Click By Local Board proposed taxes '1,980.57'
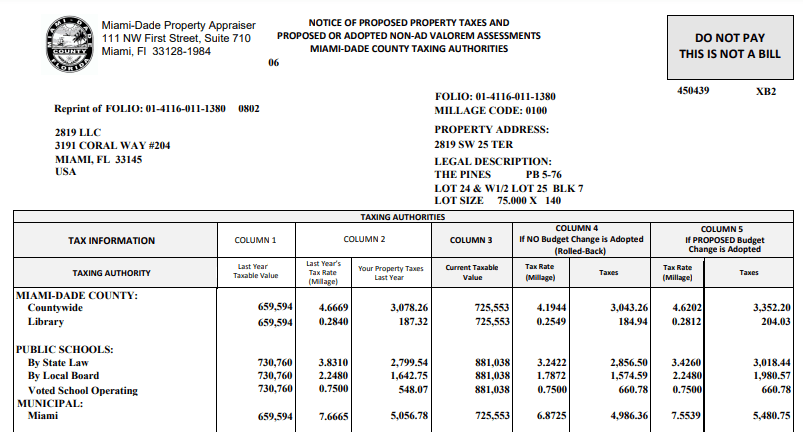 tap(771, 376)
